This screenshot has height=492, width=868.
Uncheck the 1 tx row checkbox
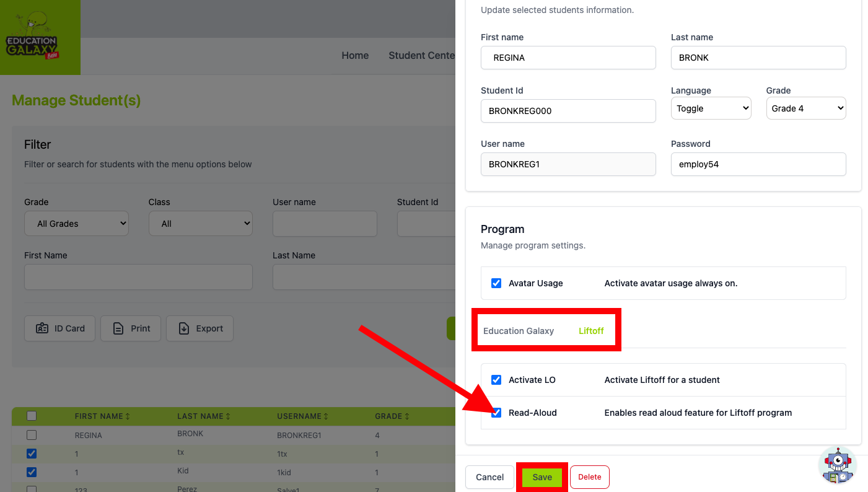32,454
